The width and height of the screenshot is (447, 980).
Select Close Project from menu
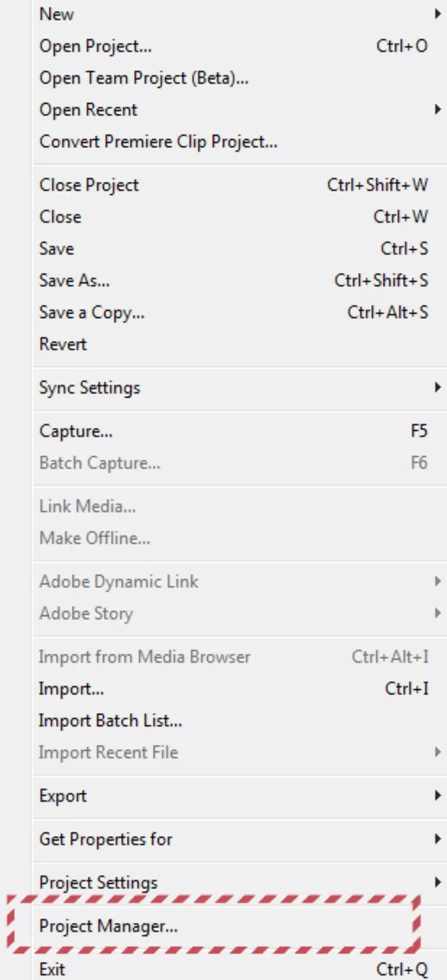[89, 185]
